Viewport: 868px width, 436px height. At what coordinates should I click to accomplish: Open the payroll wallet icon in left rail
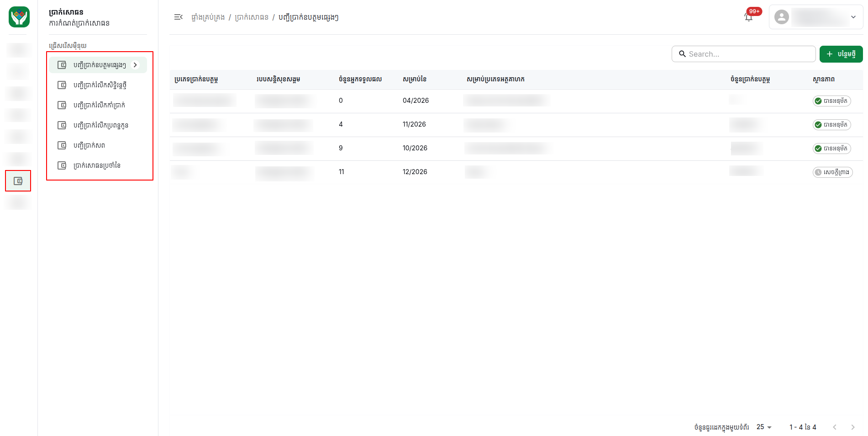tap(18, 181)
